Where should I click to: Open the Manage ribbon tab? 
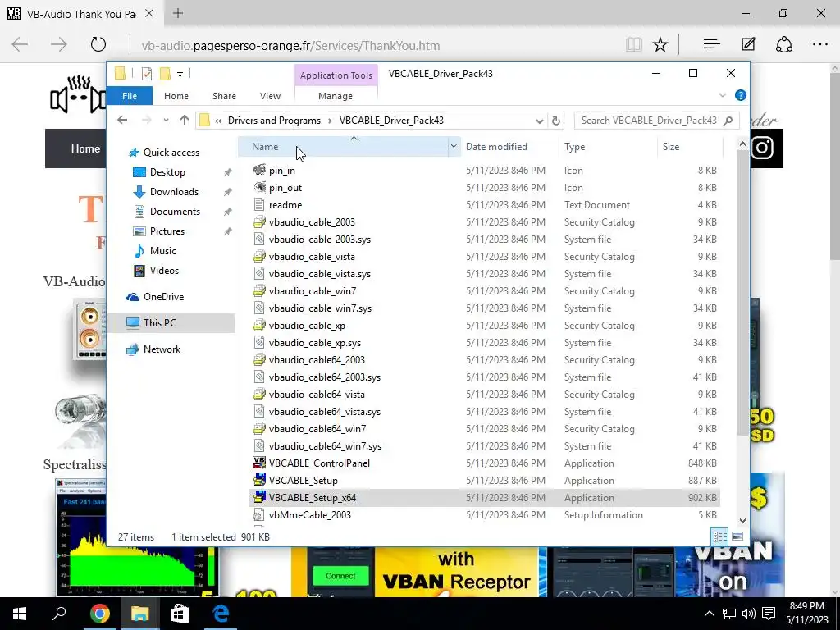pos(336,96)
